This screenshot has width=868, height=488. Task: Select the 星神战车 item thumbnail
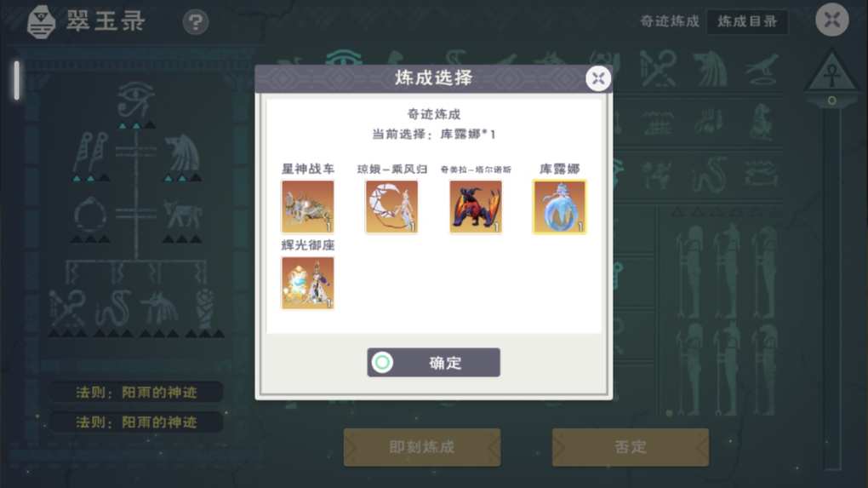tap(308, 207)
